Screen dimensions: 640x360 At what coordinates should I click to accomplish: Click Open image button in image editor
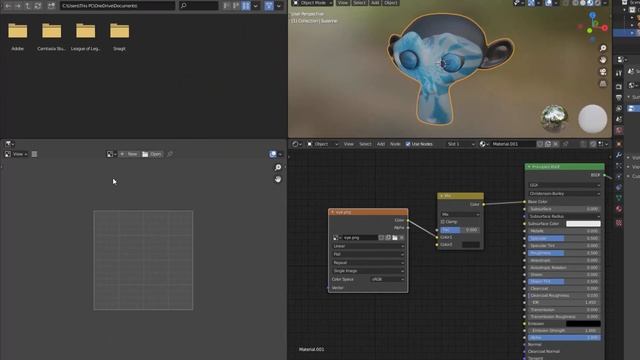pyautogui.click(x=152, y=154)
